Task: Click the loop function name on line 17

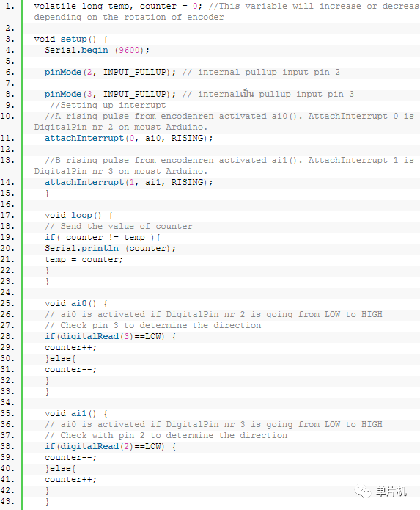Action: coord(81,215)
